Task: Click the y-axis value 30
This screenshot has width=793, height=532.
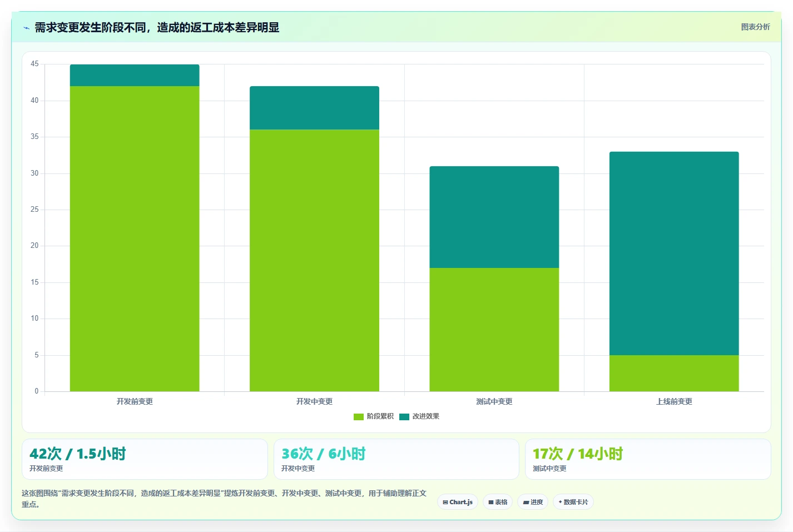Action: pos(34,173)
